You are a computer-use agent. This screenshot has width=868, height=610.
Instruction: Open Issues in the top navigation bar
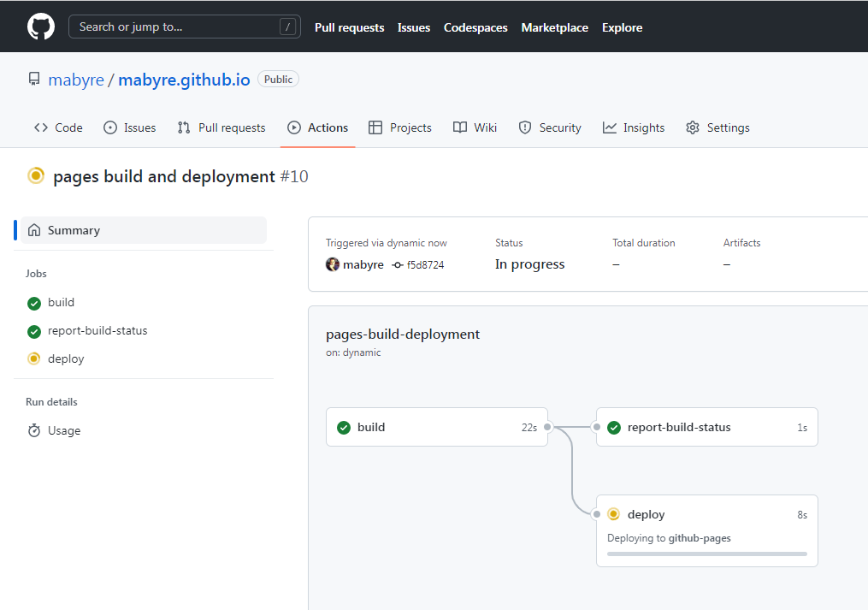[414, 27]
